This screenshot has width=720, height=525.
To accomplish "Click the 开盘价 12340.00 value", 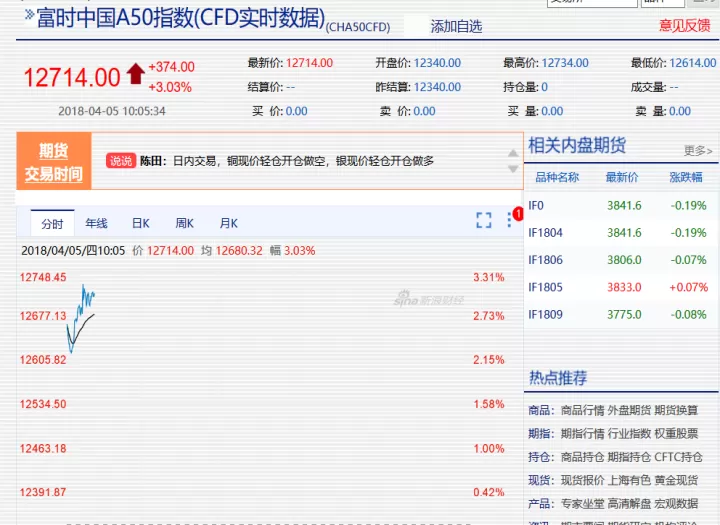I will pos(437,63).
